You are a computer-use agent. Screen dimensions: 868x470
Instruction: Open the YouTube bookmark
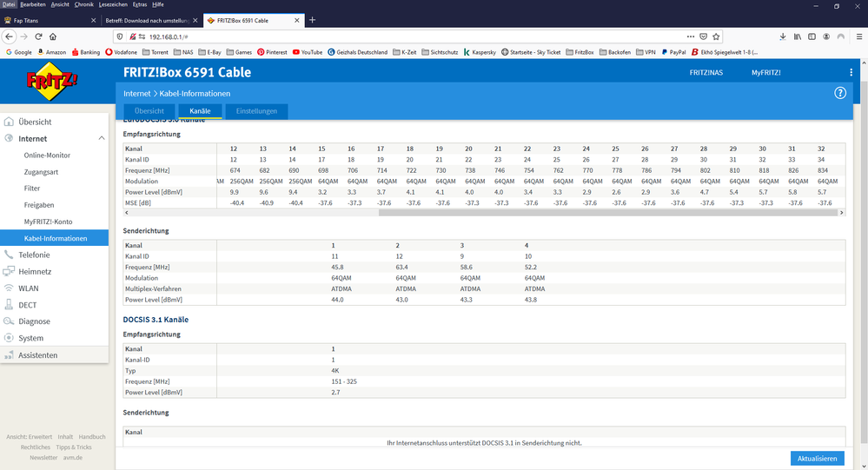tap(308, 52)
